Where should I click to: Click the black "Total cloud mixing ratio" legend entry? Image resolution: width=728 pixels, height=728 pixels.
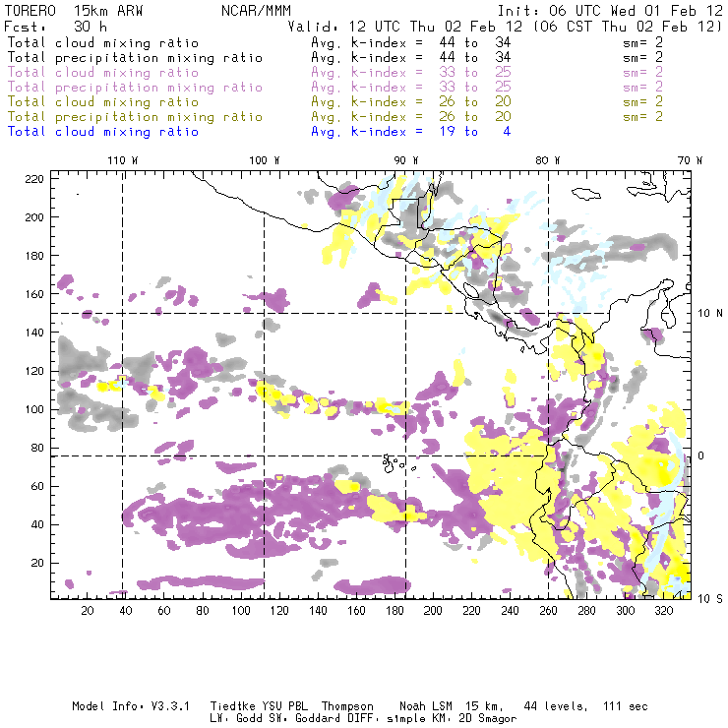tap(103, 42)
